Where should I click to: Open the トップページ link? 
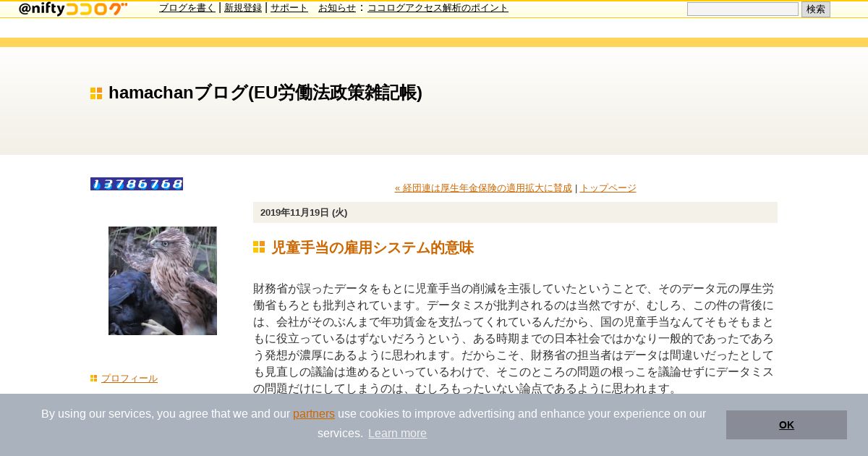click(x=608, y=188)
